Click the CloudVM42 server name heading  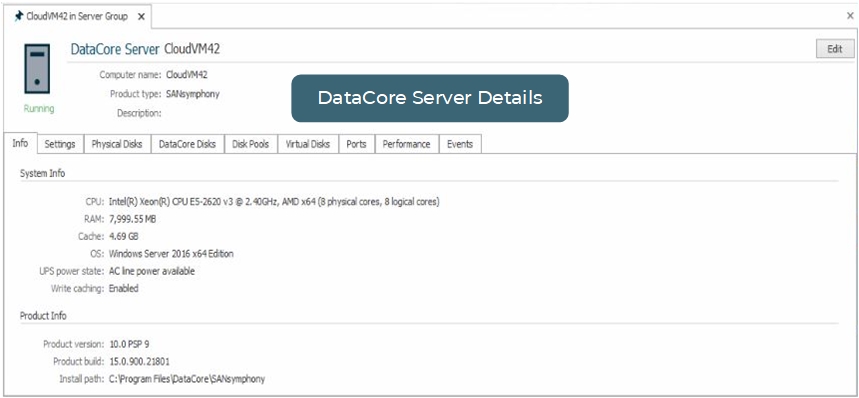coord(192,49)
